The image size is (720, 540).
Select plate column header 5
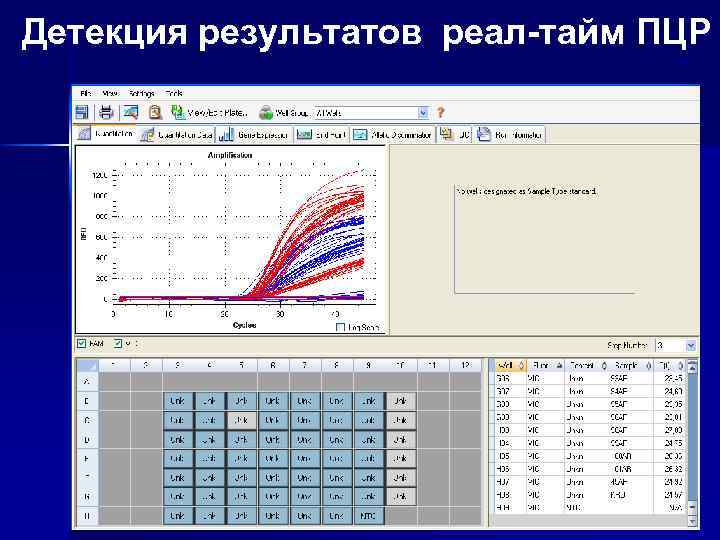point(242,366)
